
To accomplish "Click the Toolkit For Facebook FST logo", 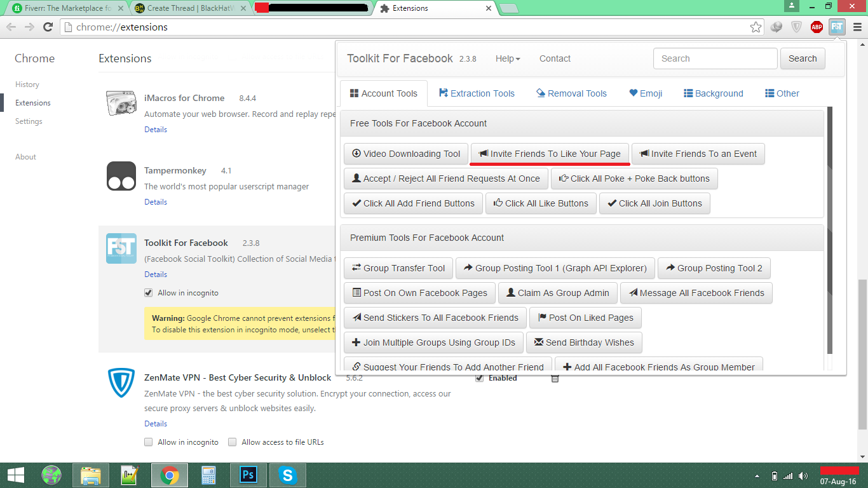I will pos(121,248).
